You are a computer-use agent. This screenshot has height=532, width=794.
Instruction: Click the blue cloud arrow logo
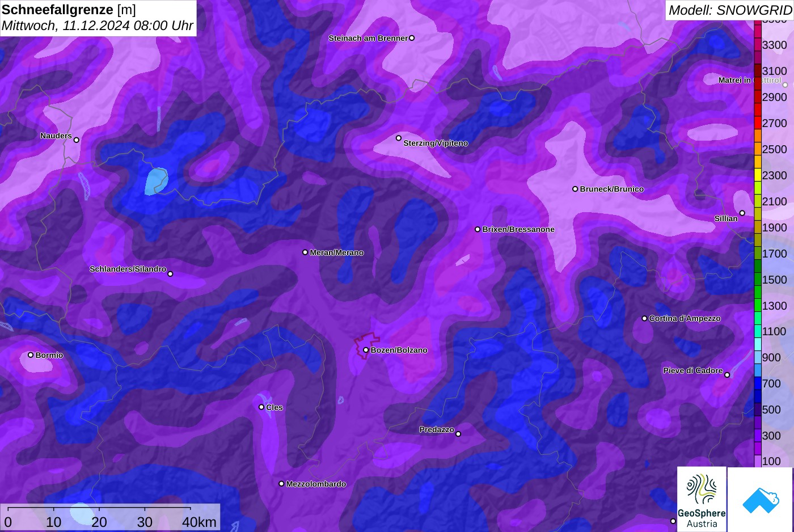[x=760, y=499]
